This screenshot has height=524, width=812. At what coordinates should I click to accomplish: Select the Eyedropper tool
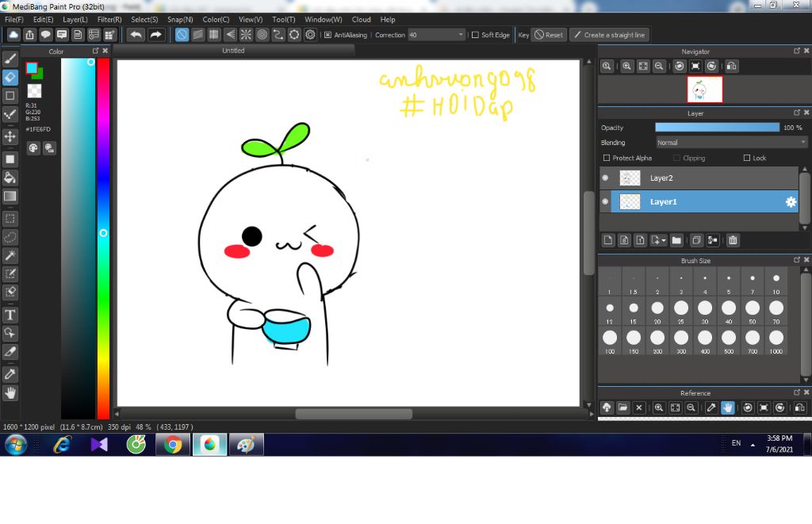click(10, 374)
